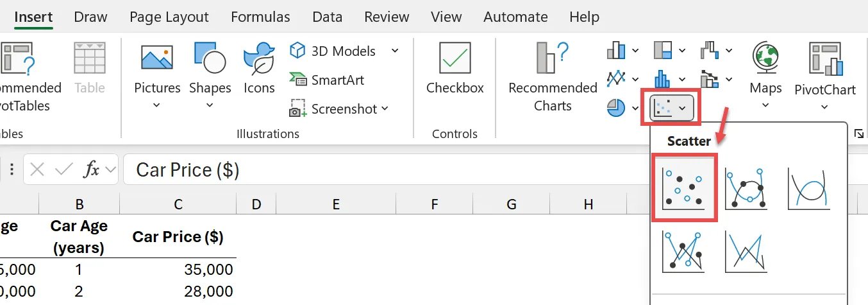Click the SmartArt button
This screenshot has width=868, height=305.
click(327, 80)
